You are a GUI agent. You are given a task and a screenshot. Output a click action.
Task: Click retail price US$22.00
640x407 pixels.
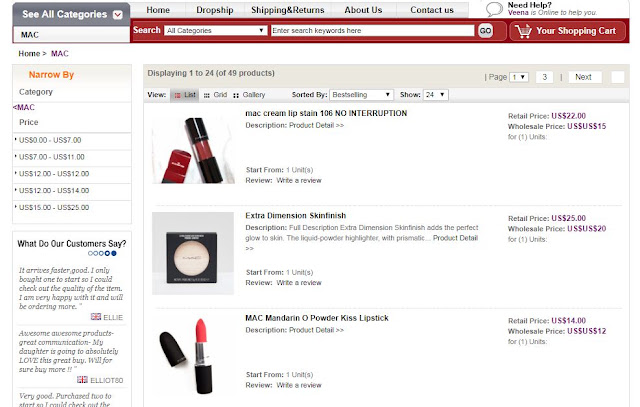(568, 116)
